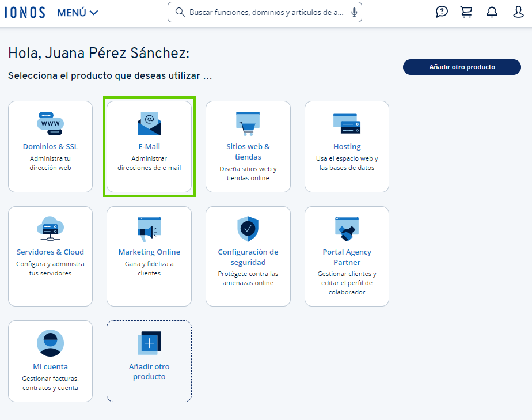Click 'Protégete contra las amenazas online' text
Viewport: 532px width, 420px height.
pos(248,278)
